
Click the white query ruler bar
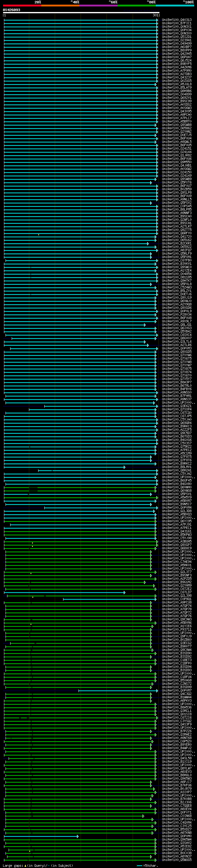coord(81,13)
